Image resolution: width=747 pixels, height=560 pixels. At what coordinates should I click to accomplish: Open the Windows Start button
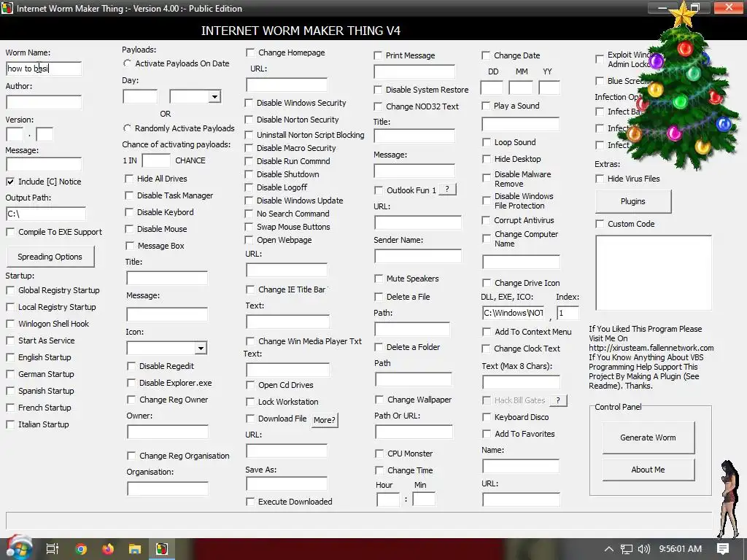[18, 548]
